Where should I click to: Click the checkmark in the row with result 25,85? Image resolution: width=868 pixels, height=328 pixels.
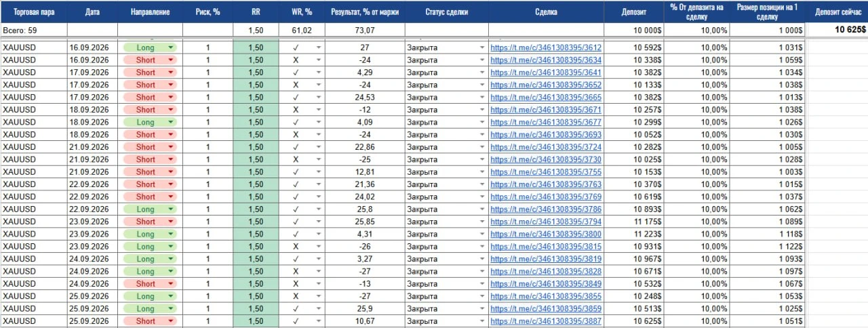[295, 222]
